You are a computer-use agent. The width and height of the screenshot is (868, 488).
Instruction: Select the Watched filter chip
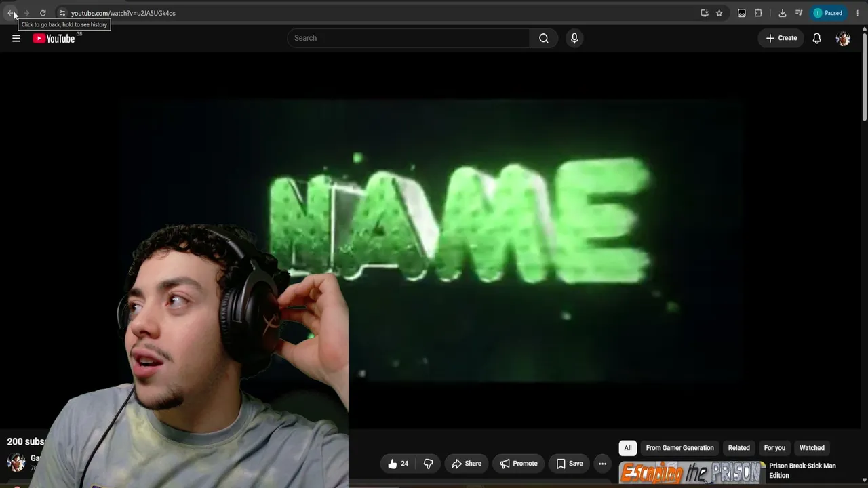click(x=812, y=448)
